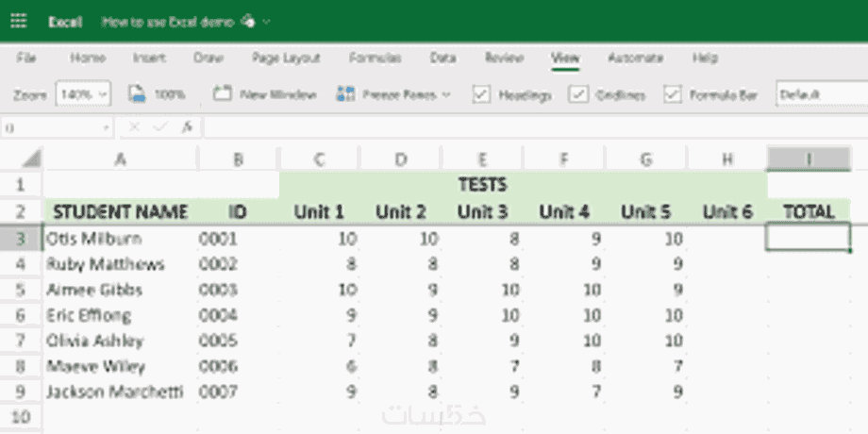The width and height of the screenshot is (868, 434).
Task: Select column C header
Action: pyautogui.click(x=320, y=159)
